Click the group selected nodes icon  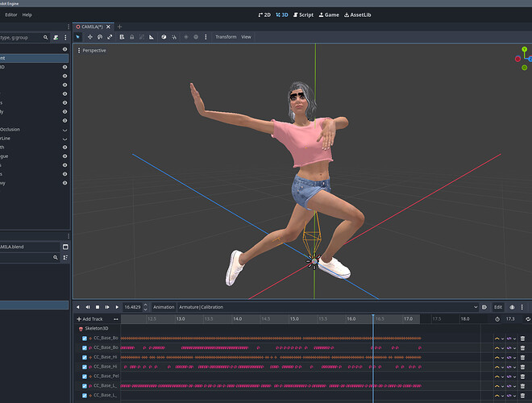coord(142,37)
